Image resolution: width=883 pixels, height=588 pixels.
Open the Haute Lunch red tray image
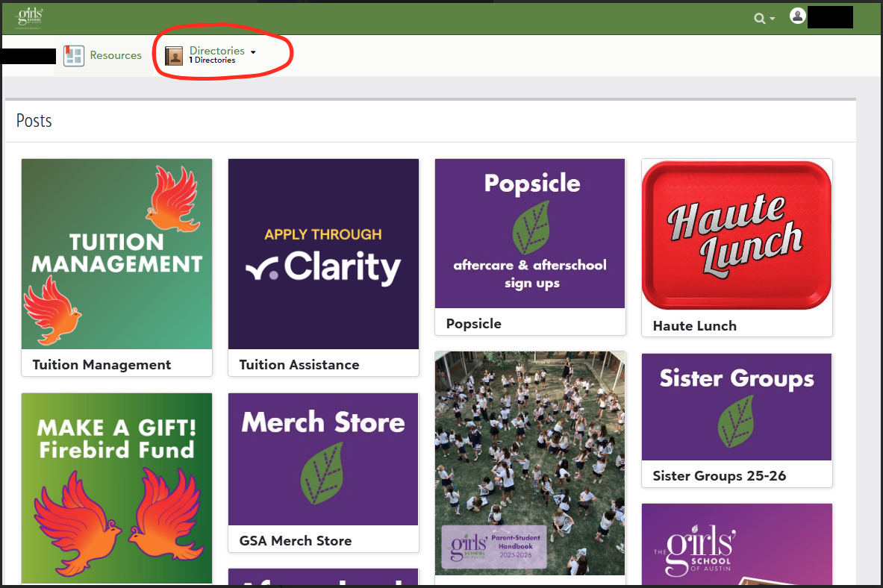coord(737,235)
